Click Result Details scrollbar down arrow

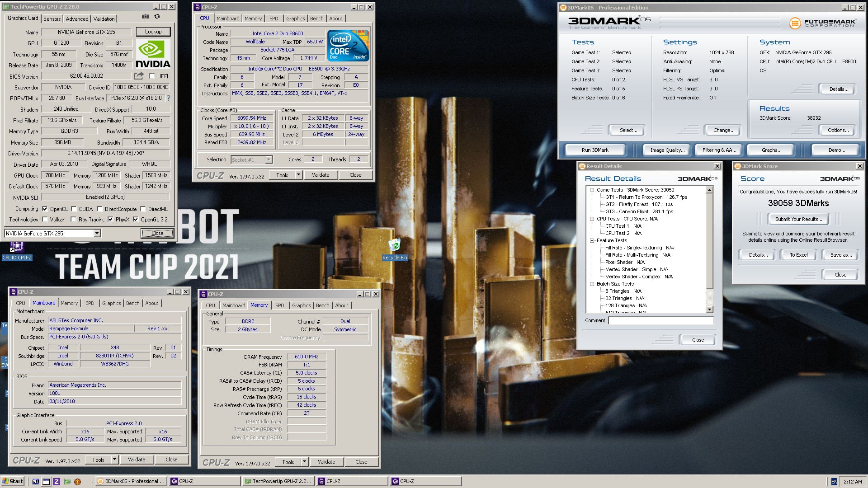click(709, 310)
